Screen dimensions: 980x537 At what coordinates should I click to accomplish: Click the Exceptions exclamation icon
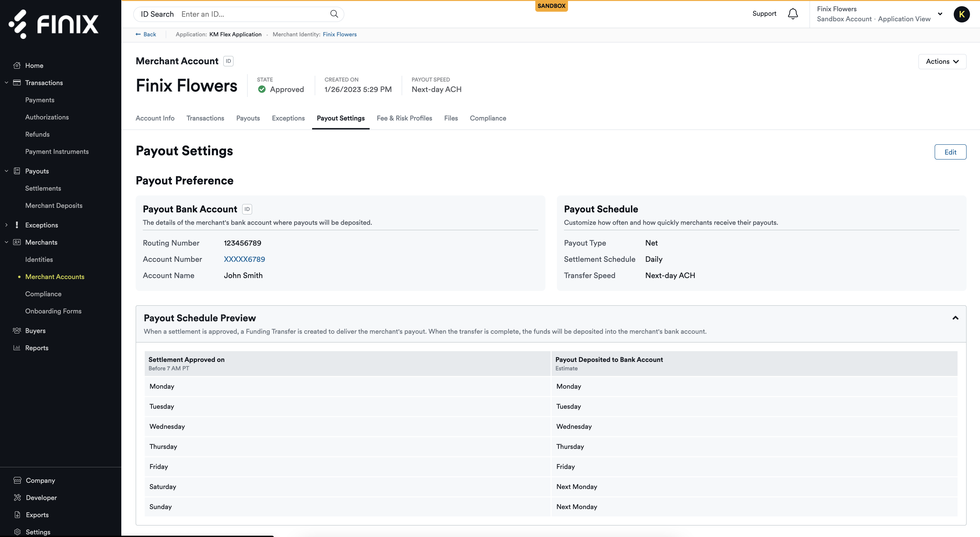(x=17, y=225)
